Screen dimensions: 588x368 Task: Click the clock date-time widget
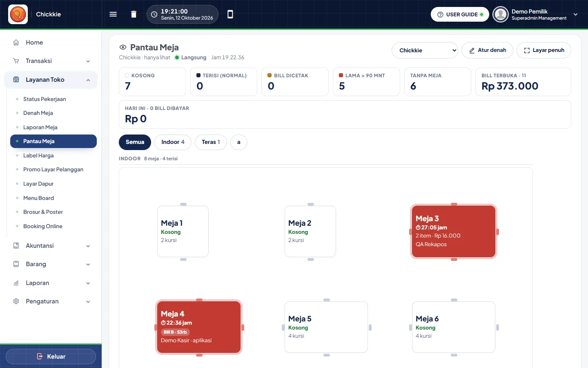183,14
